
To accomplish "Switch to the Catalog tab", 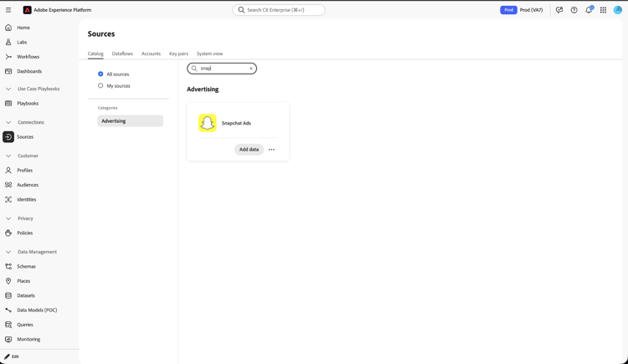I will point(95,54).
